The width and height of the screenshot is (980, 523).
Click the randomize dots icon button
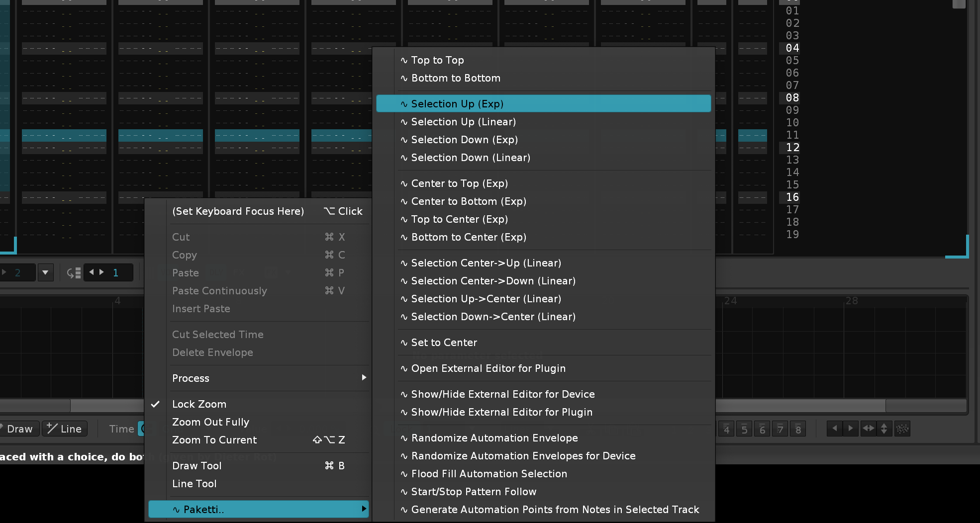[x=902, y=429]
